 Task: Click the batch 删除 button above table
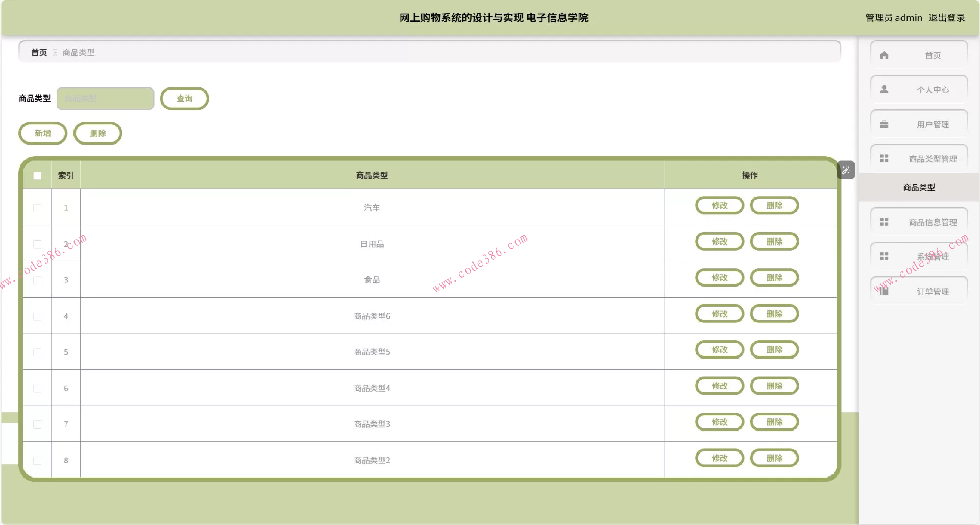click(97, 133)
